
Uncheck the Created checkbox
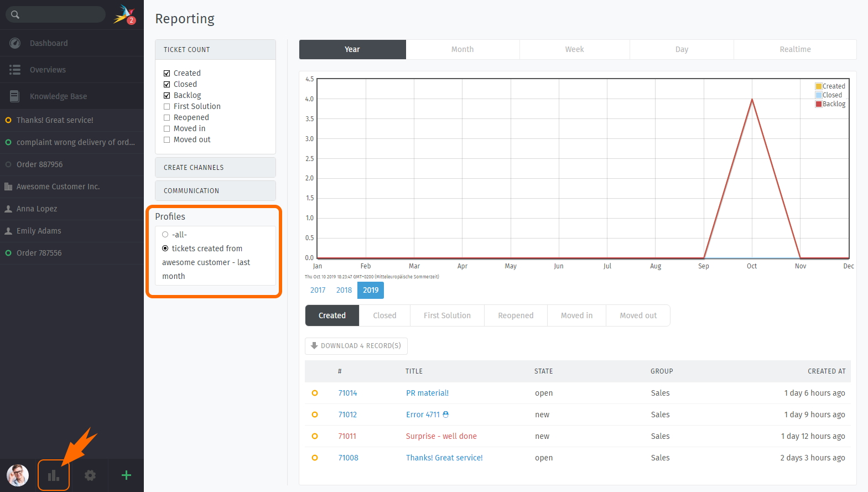coord(167,73)
